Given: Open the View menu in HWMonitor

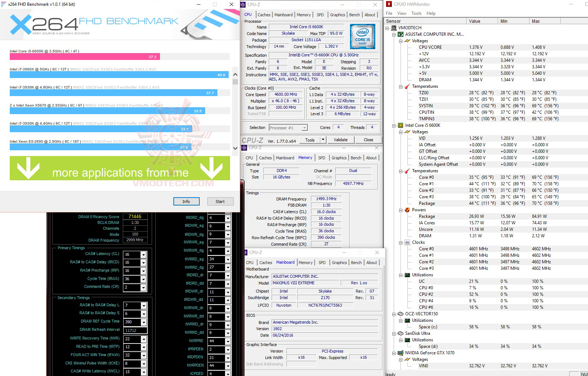Looking at the screenshot, I should (x=402, y=13).
